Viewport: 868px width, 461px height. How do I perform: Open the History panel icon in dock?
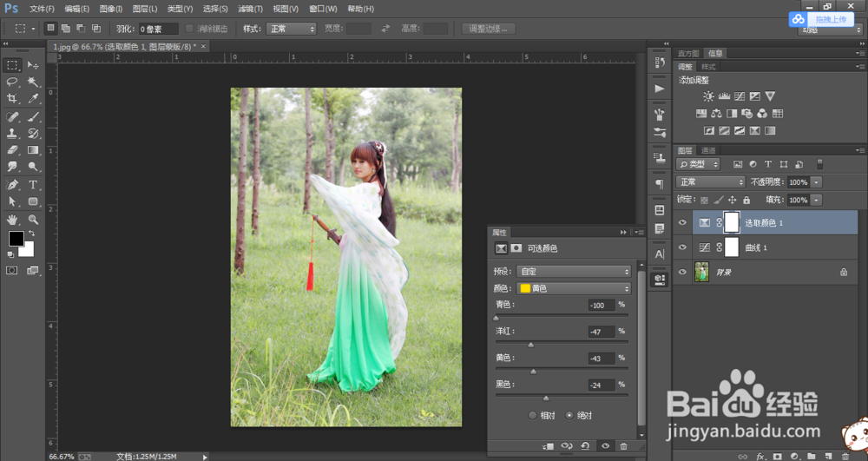(x=660, y=63)
